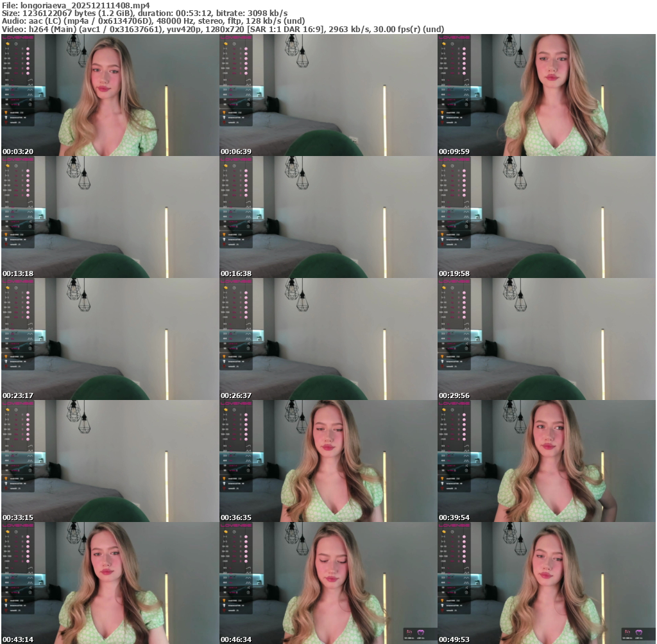The width and height of the screenshot is (657, 644).
Task: Click the 00:29:56 preview frame
Action: 546,339
